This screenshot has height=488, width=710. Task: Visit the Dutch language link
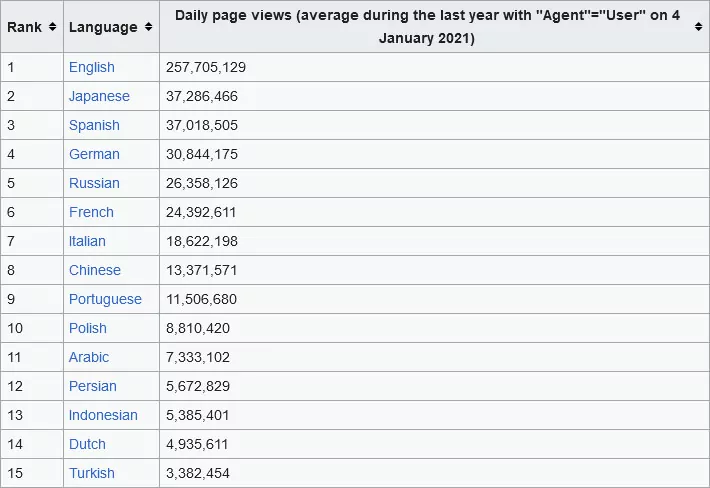[87, 444]
